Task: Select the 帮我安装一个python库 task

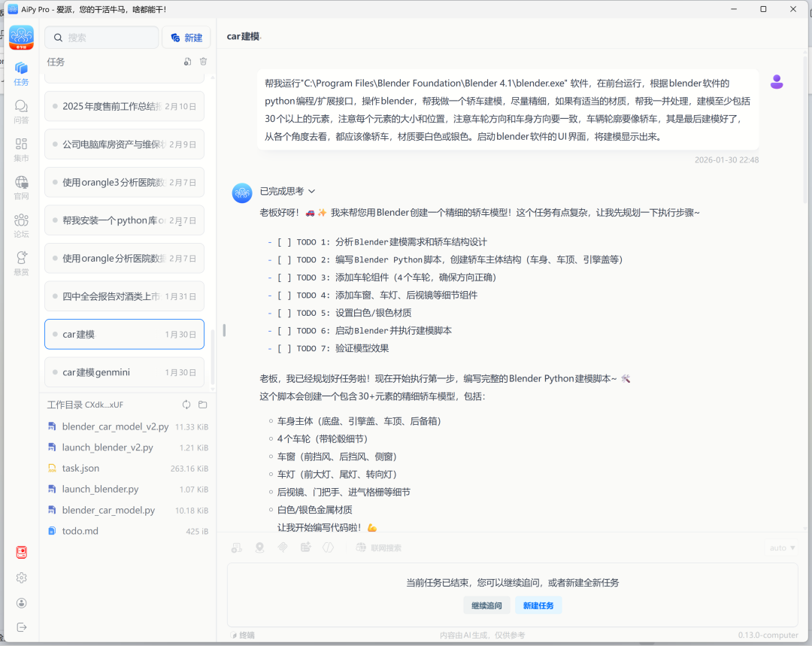Action: pyautogui.click(x=124, y=220)
